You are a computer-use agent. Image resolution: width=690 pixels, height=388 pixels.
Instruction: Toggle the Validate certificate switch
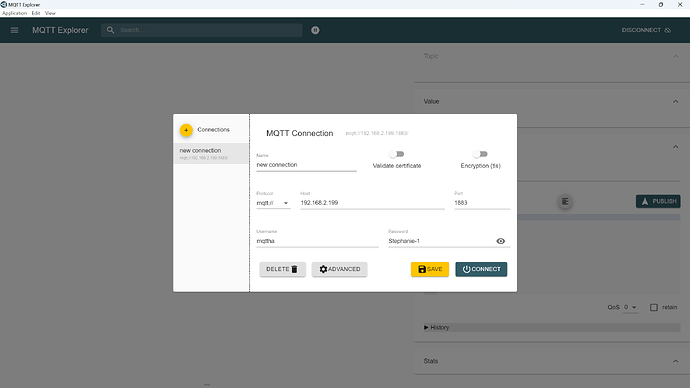(x=396, y=154)
